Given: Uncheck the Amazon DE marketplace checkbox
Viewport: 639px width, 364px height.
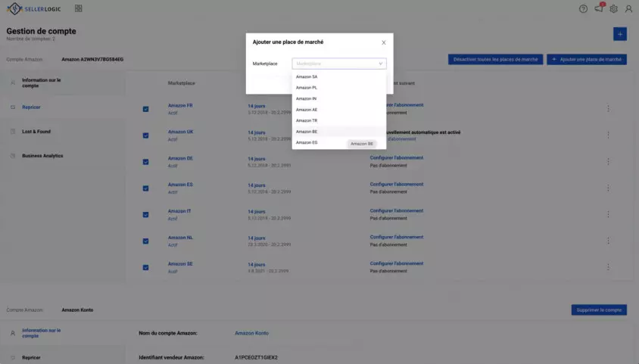Looking at the screenshot, I should click(x=145, y=162).
